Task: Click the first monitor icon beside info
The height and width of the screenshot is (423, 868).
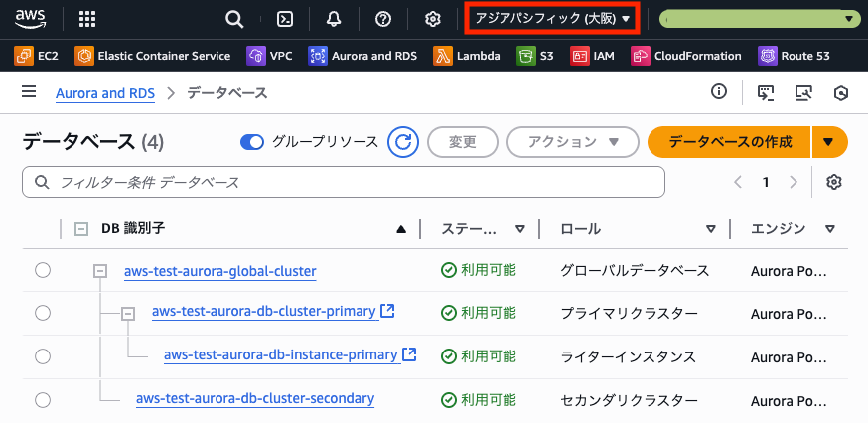Action: pos(766,93)
